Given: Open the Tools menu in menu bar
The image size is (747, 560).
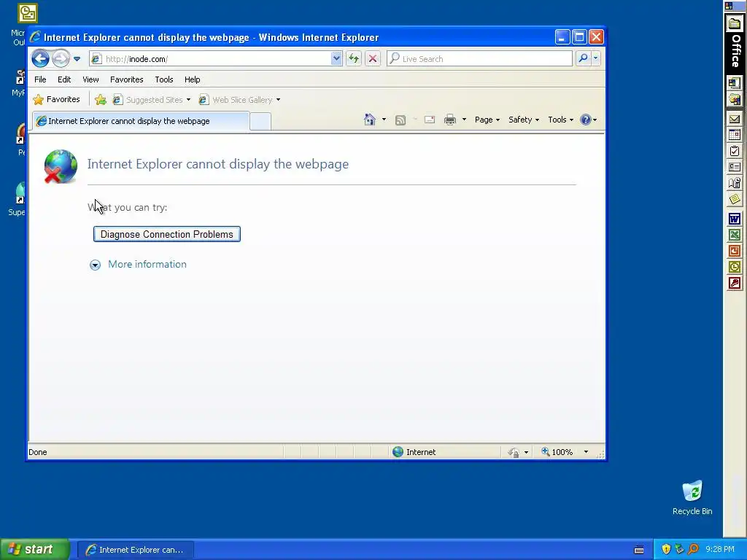Looking at the screenshot, I should click(x=164, y=79).
